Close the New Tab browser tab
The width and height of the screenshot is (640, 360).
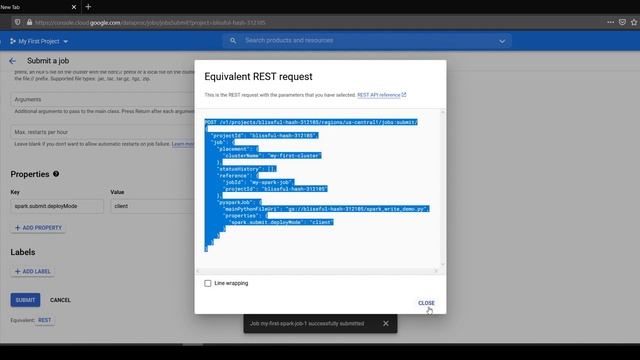(74, 7)
